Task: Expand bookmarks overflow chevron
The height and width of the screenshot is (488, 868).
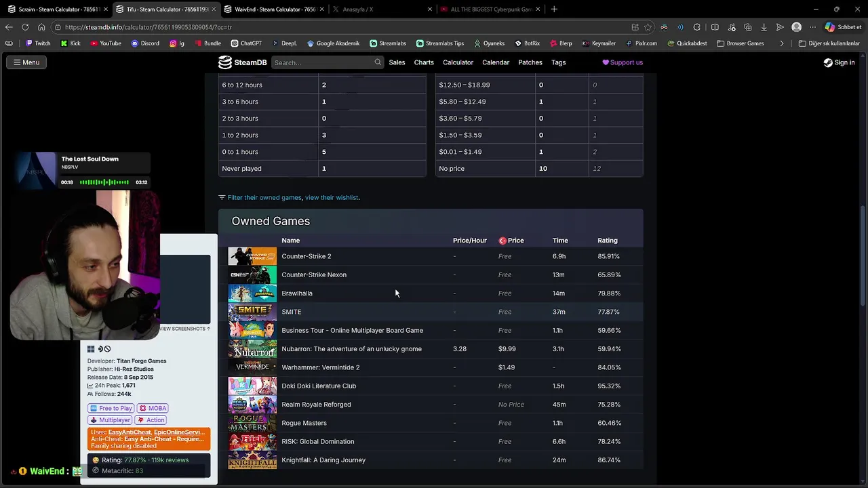Action: 782,43
